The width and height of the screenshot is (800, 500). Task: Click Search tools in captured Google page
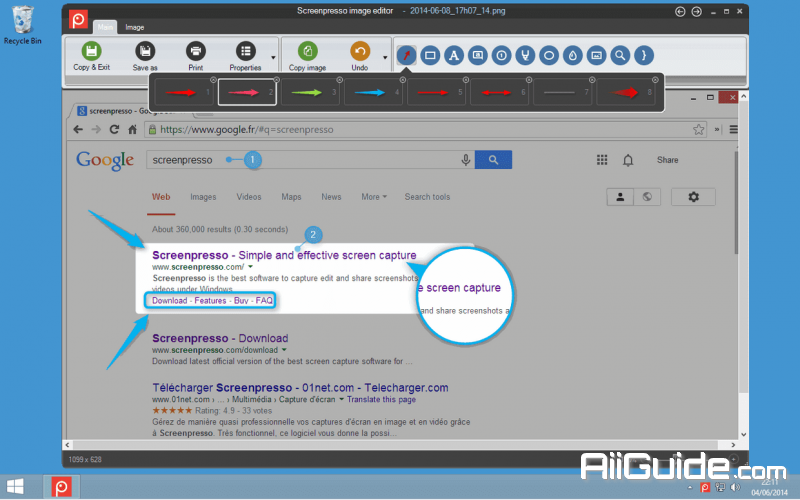[427, 197]
